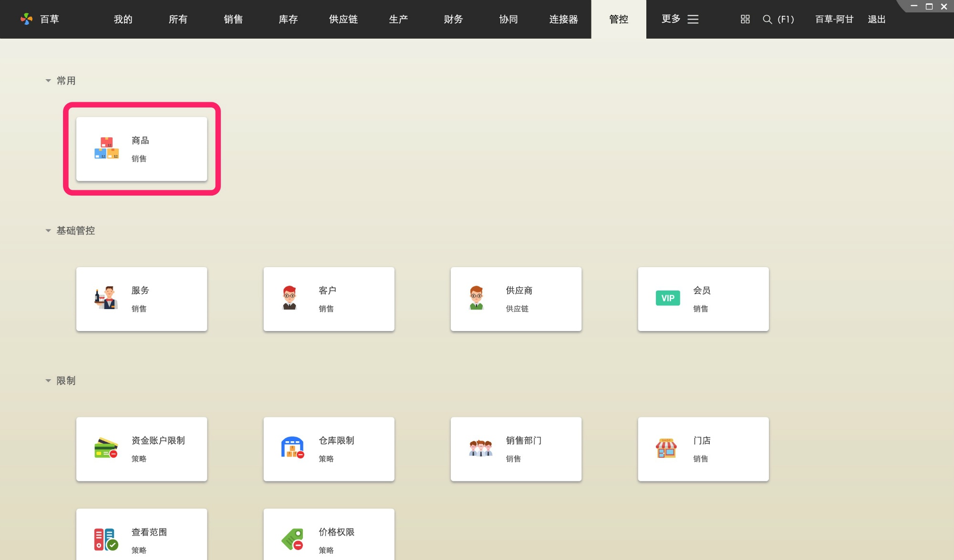Viewport: 954px width, 560px height.
Task: Switch to the 我的 tab
Action: (x=123, y=19)
